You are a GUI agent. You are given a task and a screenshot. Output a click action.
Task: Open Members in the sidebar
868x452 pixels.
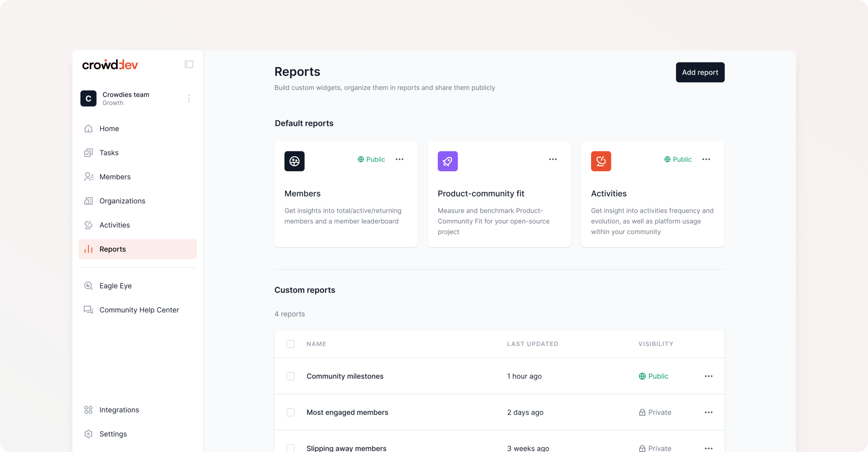137,177
